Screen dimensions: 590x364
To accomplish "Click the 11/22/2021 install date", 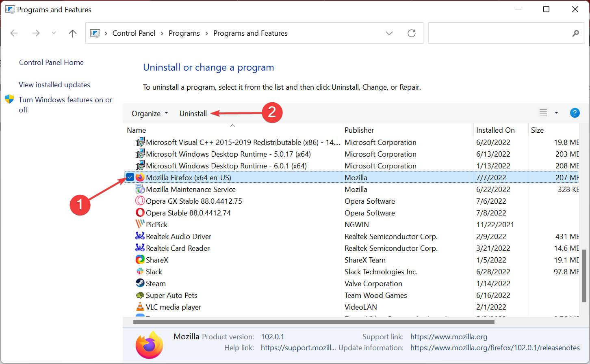I will pyautogui.click(x=495, y=225).
